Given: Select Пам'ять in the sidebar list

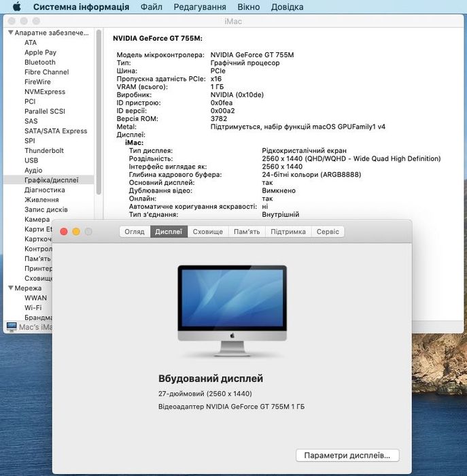Looking at the screenshot, I should tap(37, 258).
